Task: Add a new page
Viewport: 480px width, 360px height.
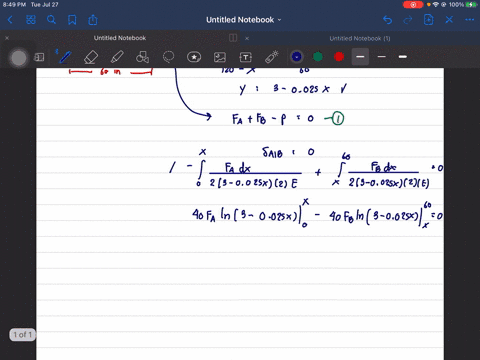Action: (x=428, y=20)
